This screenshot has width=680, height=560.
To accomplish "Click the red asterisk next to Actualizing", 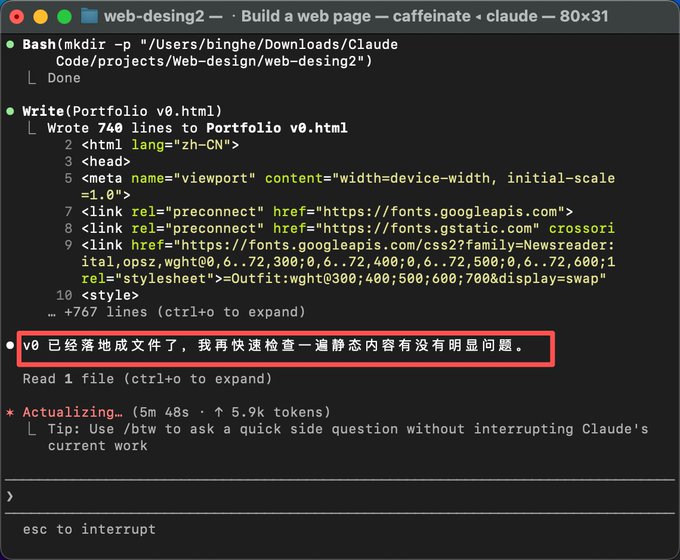I will 10,412.
